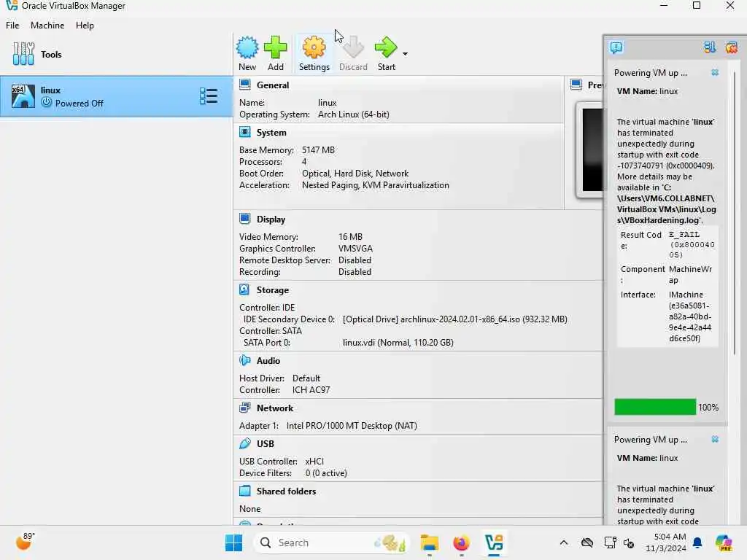Open the Help menu
The width and height of the screenshot is (747, 560).
point(85,26)
